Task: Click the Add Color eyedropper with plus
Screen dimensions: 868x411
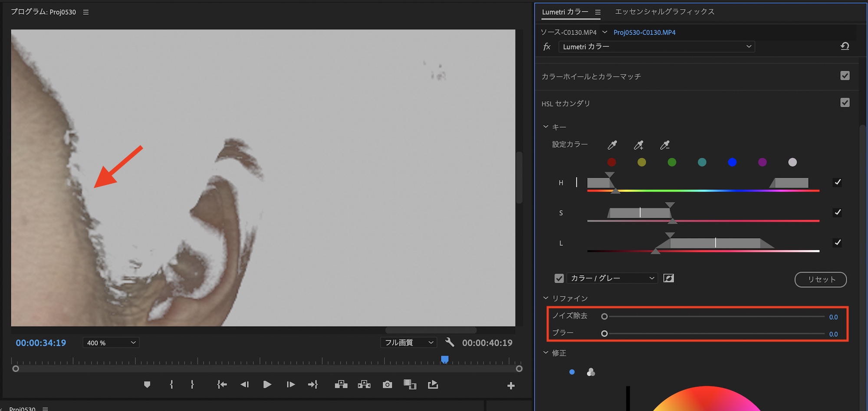Action: click(638, 145)
